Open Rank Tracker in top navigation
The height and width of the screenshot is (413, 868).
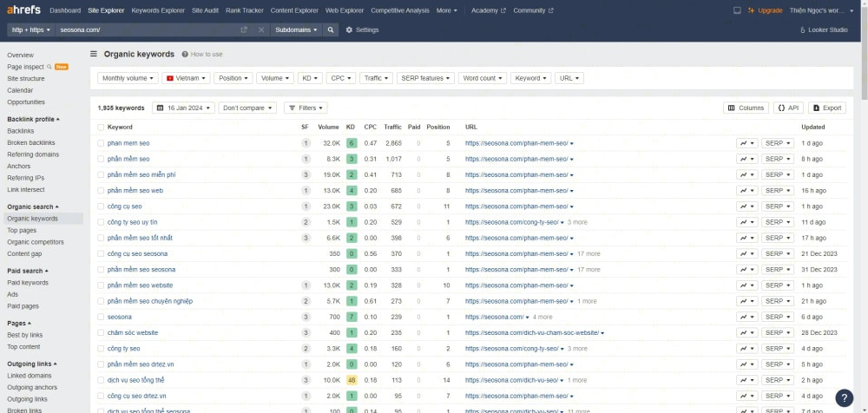point(245,10)
